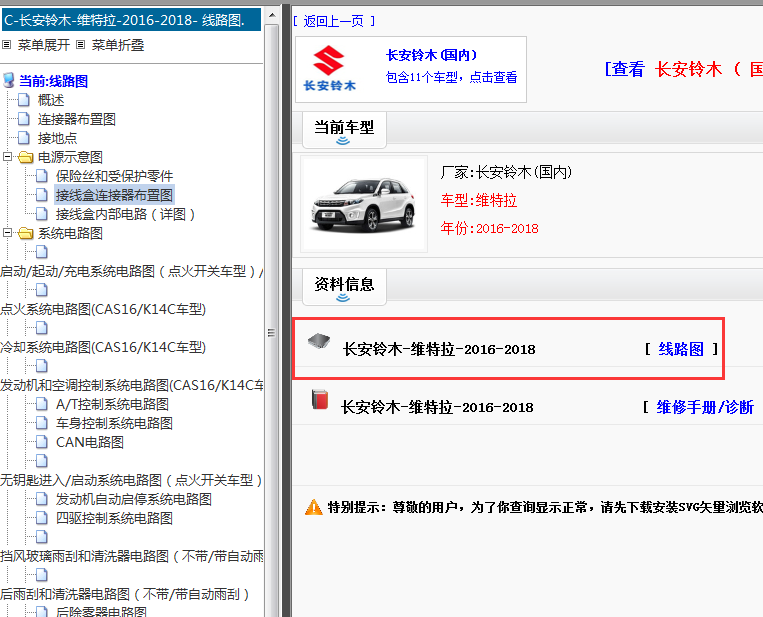Click the Suzuki 长安铃木 brand logo

(329, 68)
